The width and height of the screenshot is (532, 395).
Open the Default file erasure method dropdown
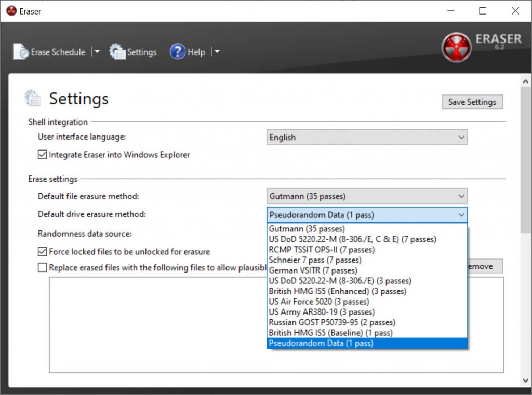(x=366, y=196)
